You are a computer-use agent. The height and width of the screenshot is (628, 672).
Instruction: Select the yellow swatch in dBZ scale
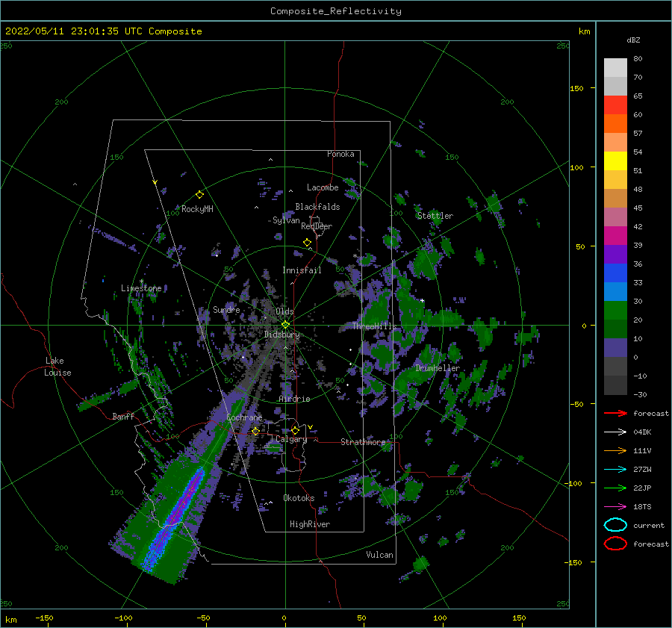615,161
